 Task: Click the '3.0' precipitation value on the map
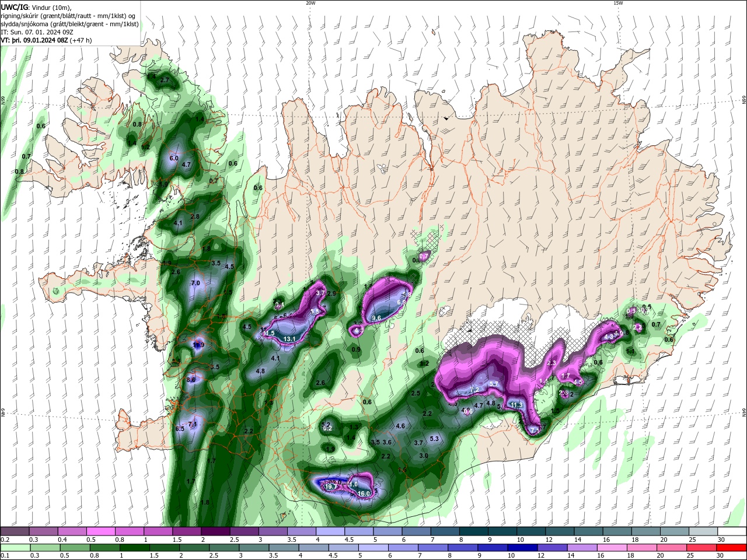(x=424, y=456)
